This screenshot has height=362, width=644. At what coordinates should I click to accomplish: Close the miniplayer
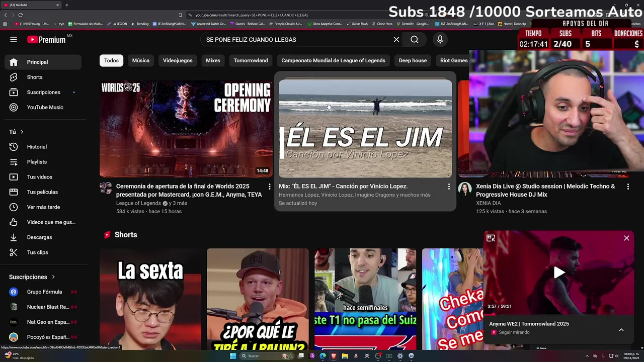(626, 238)
